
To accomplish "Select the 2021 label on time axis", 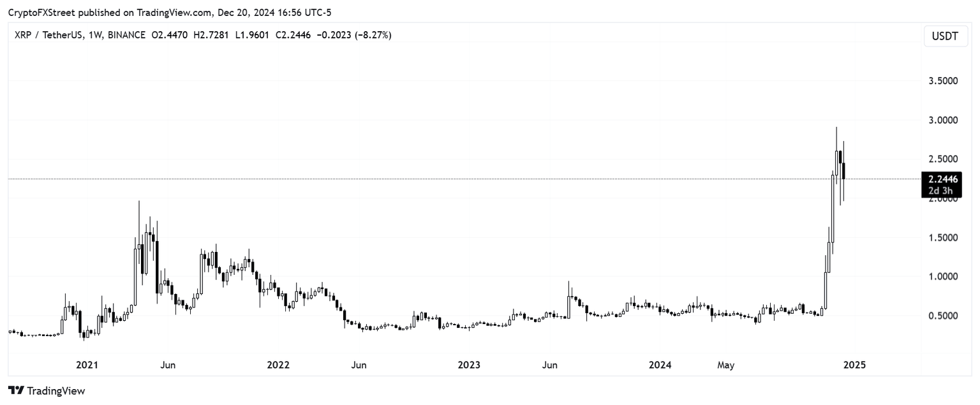I will pos(87,365).
